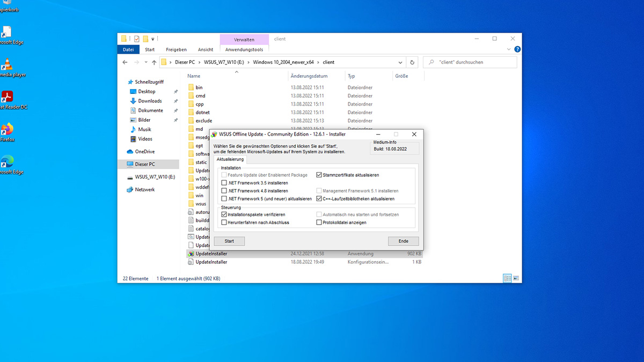Image resolution: width=644 pixels, height=362 pixels.
Task: Click the properties checkmark icon in title bar
Action: coord(136,39)
